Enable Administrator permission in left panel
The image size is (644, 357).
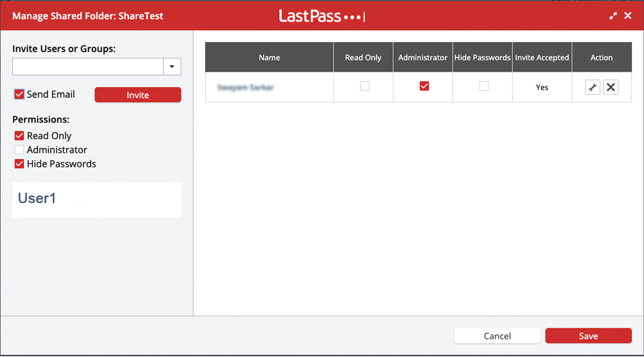pos(19,150)
